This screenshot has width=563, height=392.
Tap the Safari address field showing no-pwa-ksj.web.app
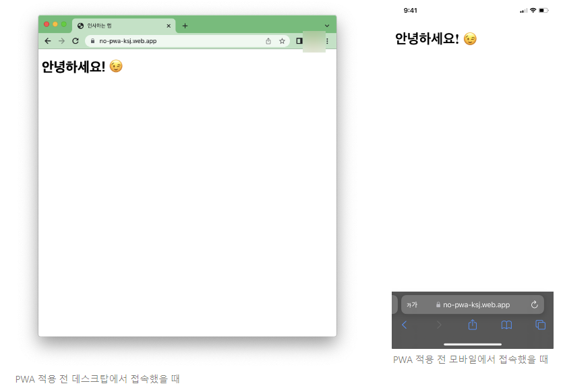[476, 304]
